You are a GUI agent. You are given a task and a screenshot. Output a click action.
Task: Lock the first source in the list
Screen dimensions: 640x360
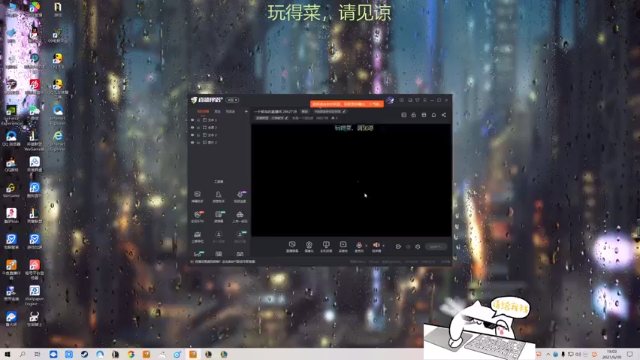[198, 120]
